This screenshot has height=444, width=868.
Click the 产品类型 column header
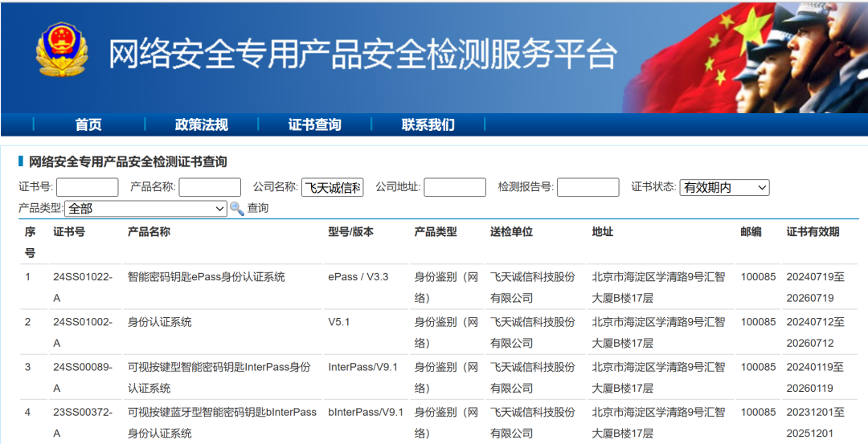(x=436, y=232)
